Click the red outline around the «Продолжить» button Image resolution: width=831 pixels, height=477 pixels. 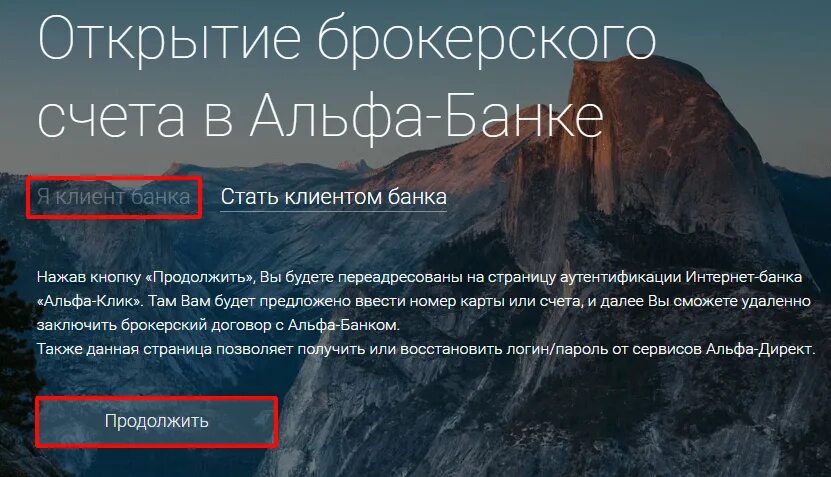pos(156,399)
